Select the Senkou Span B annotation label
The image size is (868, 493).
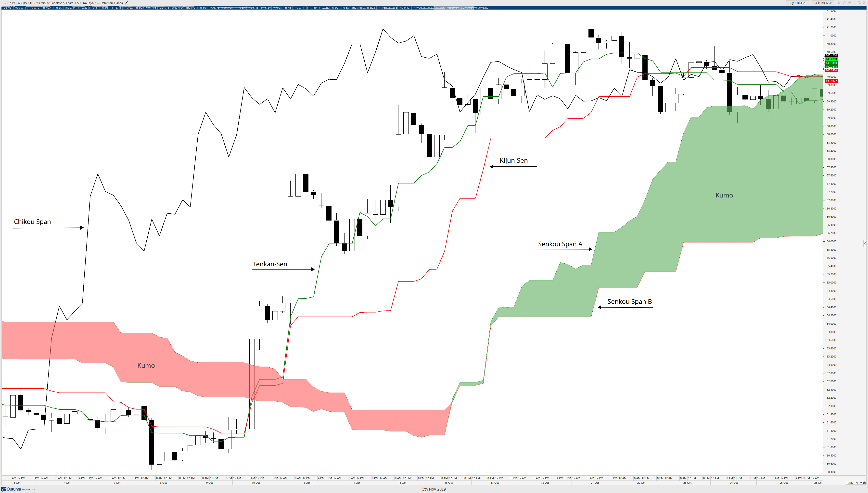[629, 301]
